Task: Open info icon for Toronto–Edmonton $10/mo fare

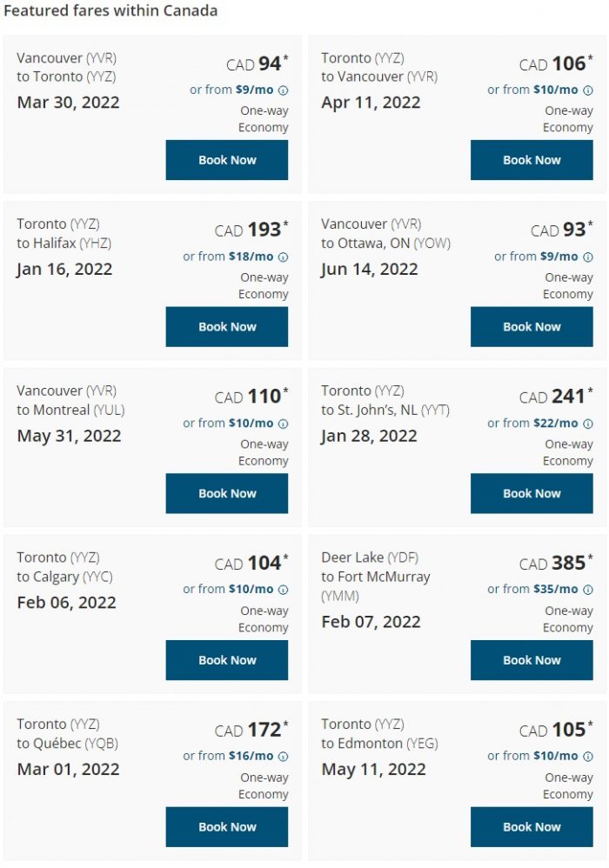Action: [588, 756]
